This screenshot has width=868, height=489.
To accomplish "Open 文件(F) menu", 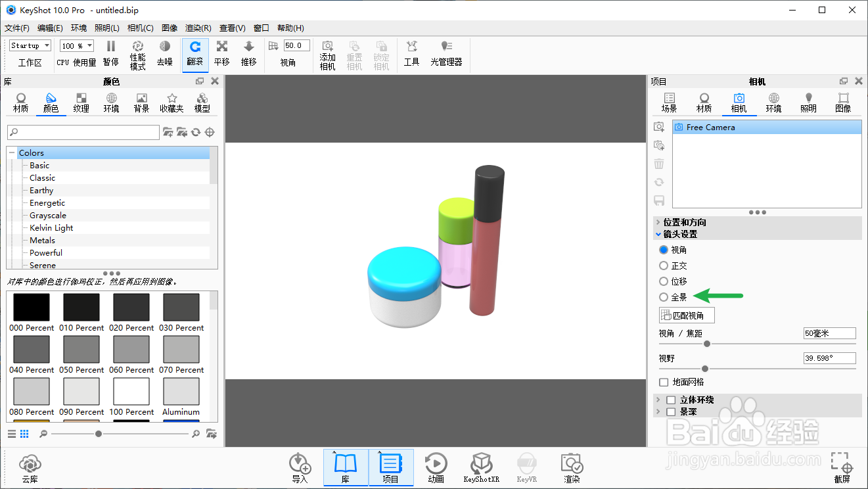I will coord(17,28).
